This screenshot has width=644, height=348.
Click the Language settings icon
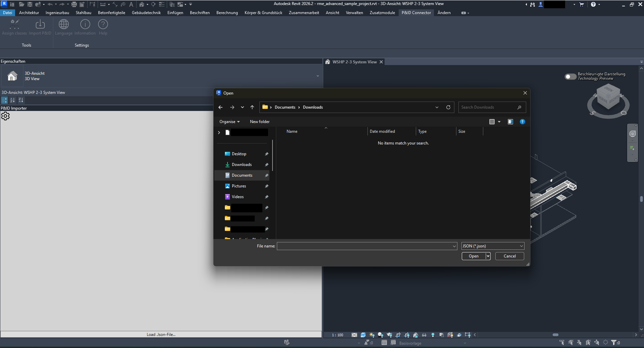tap(63, 24)
